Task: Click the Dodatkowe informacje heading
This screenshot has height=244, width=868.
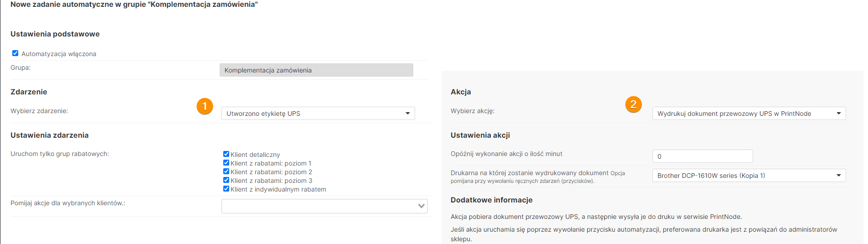Action: [491, 200]
